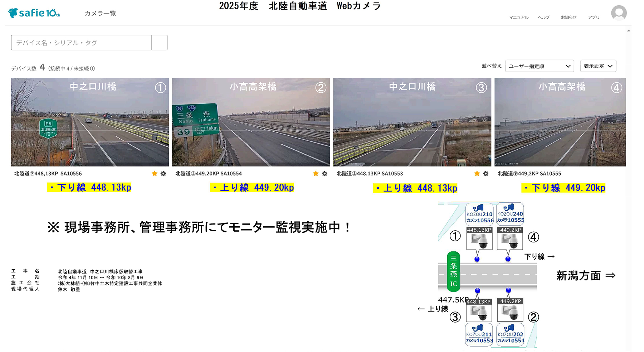Screen dimensions: 644x352
Task: Click the search button beside device field
Action: pos(160,43)
